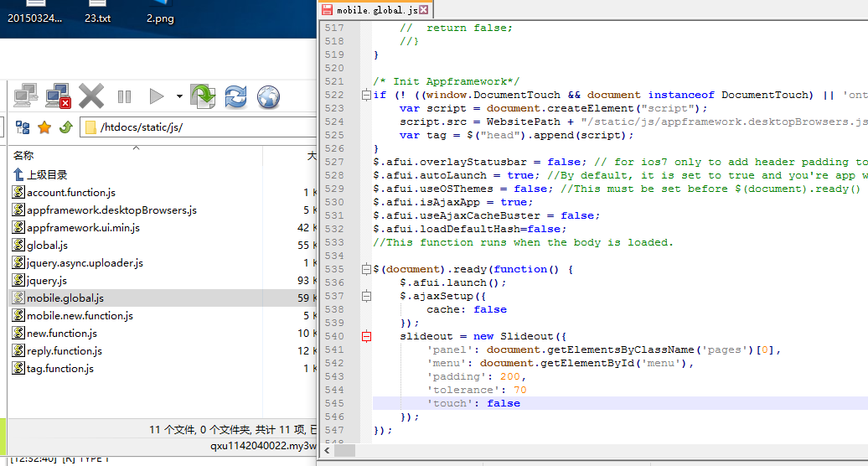The image size is (868, 466).
Task: Click the /htdocs/static/js/ path field
Action: (x=199, y=127)
